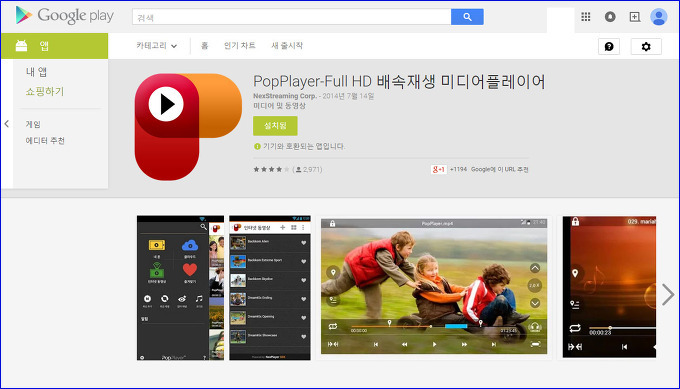Viewport: 680px width, 389px height.
Task: Select the green 앱 section tab
Action: 55,46
